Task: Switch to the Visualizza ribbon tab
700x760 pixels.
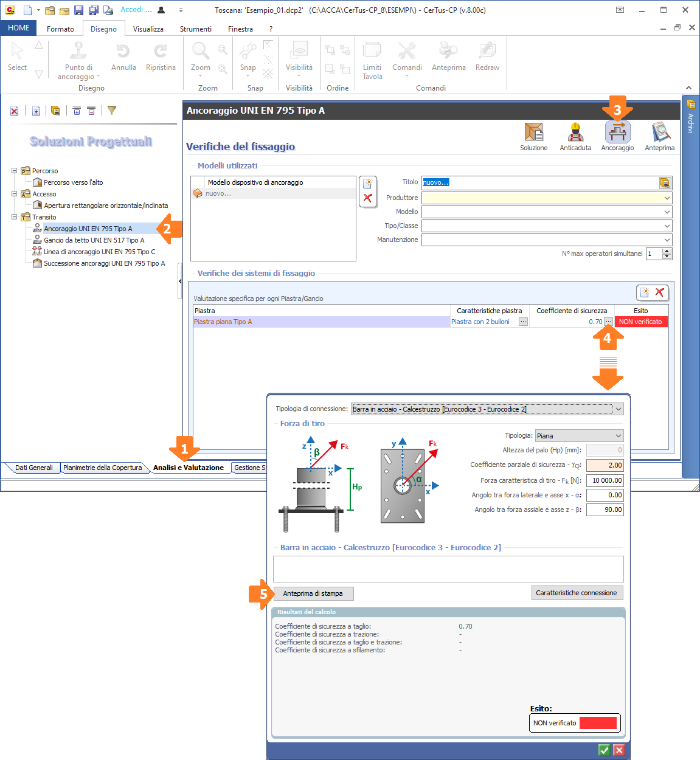Action: click(148, 29)
